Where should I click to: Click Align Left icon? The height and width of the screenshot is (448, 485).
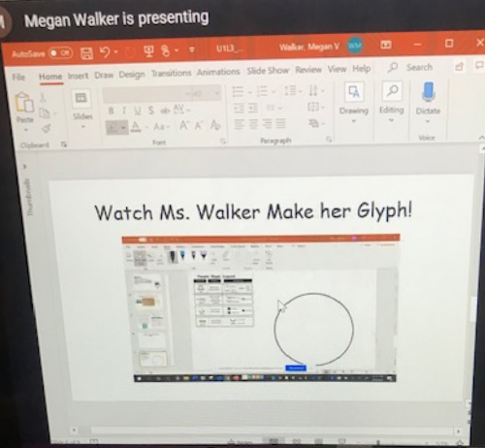(x=239, y=124)
